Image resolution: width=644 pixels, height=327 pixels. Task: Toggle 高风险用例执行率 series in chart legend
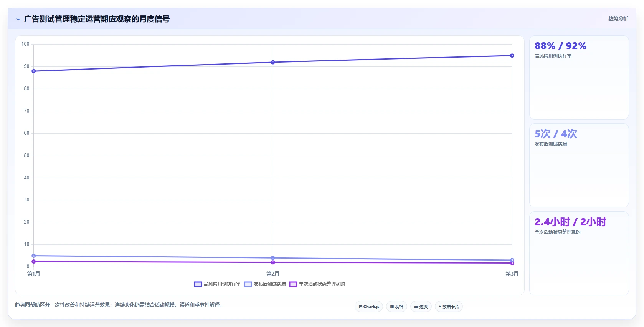click(217, 284)
